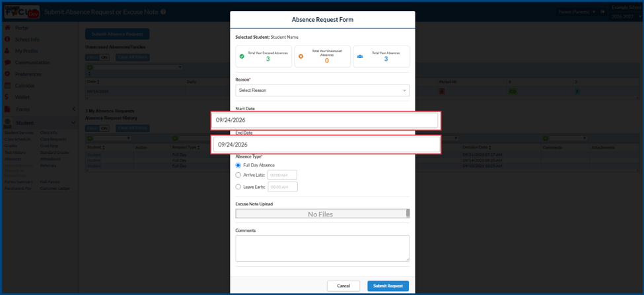Click the green CO attendance code badge
Screen dimensions: 644x295
coord(513,91)
